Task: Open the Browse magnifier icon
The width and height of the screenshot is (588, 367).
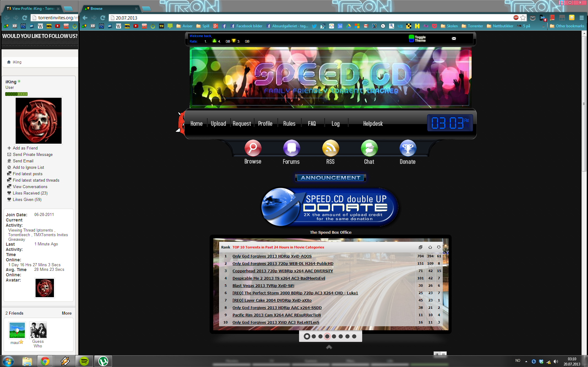Action: (253, 148)
